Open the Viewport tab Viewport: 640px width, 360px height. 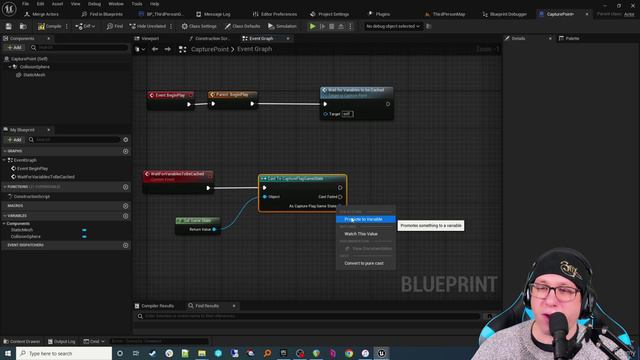[x=147, y=38]
